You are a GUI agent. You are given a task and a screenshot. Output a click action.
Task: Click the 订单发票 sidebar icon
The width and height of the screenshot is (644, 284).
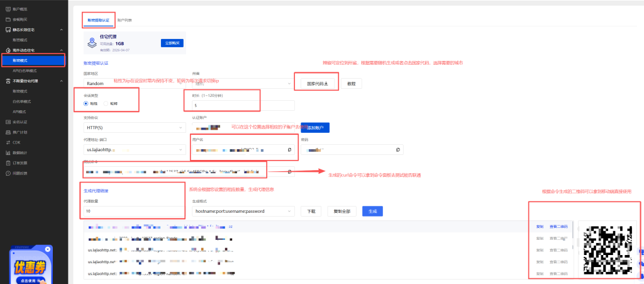(x=8, y=163)
